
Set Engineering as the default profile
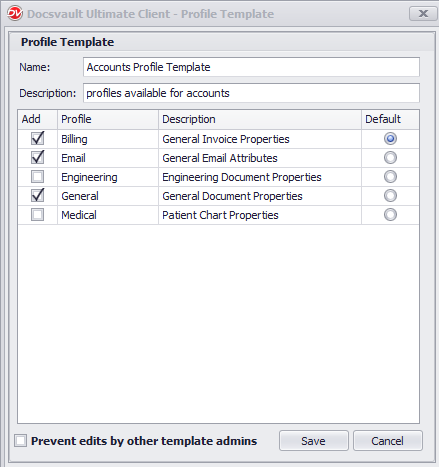[390, 177]
